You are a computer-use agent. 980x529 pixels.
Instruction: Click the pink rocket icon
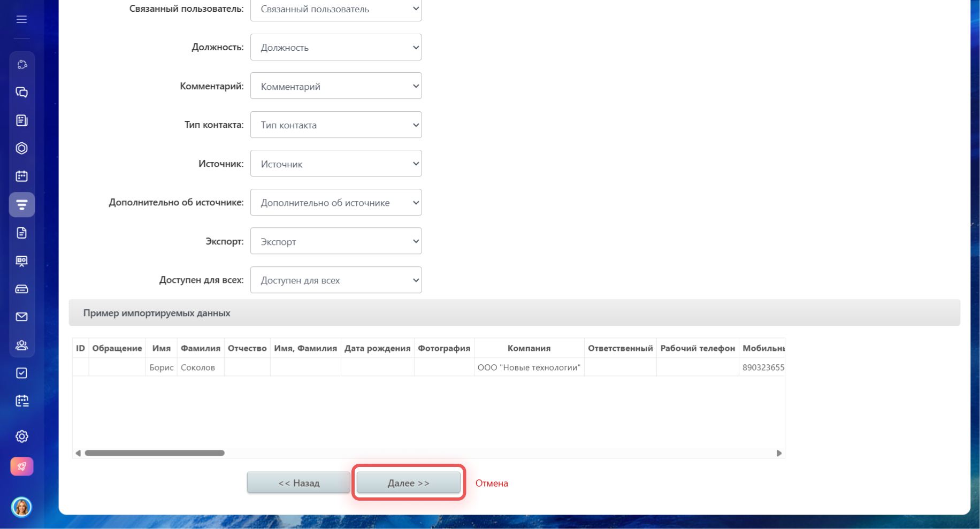point(21,466)
